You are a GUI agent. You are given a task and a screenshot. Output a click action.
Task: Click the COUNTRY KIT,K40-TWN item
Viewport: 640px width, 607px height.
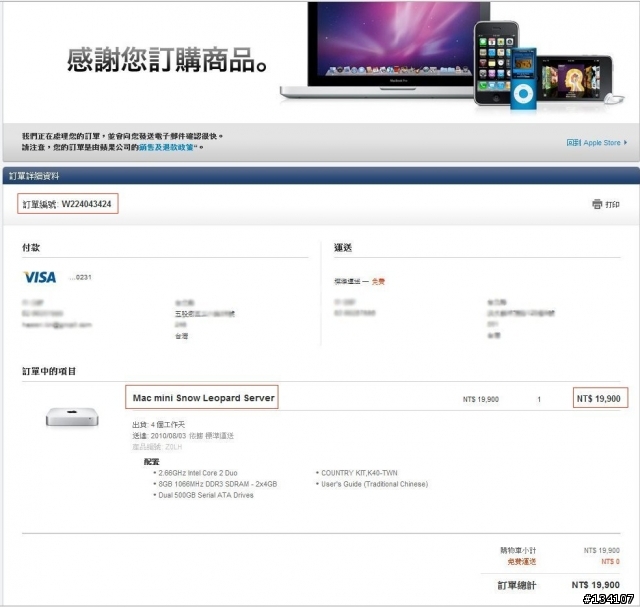click(x=359, y=473)
